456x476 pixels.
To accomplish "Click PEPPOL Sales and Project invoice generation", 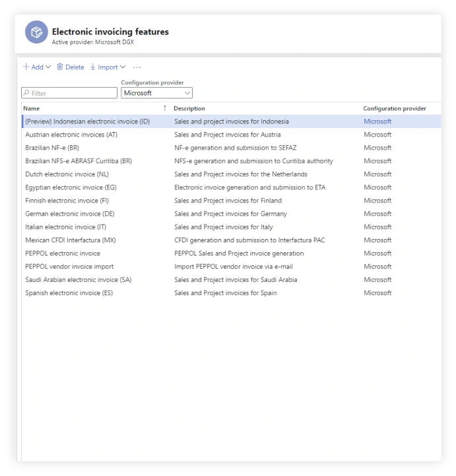I will click(x=239, y=254).
